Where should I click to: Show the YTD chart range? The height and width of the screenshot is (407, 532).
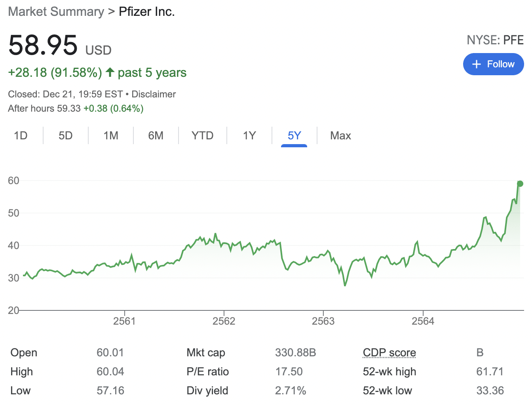click(202, 136)
